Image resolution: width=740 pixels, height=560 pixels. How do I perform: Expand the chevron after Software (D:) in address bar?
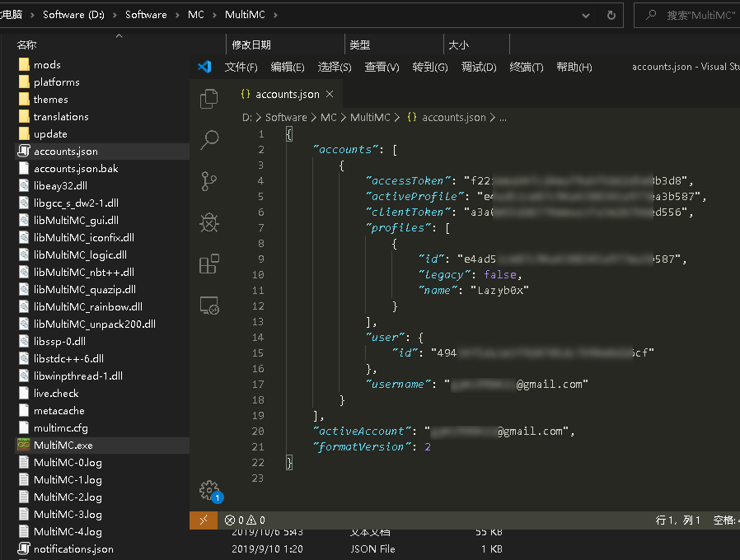(x=115, y=15)
